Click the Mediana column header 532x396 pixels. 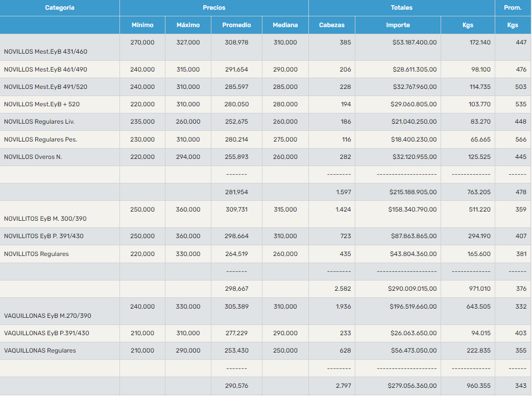point(285,25)
